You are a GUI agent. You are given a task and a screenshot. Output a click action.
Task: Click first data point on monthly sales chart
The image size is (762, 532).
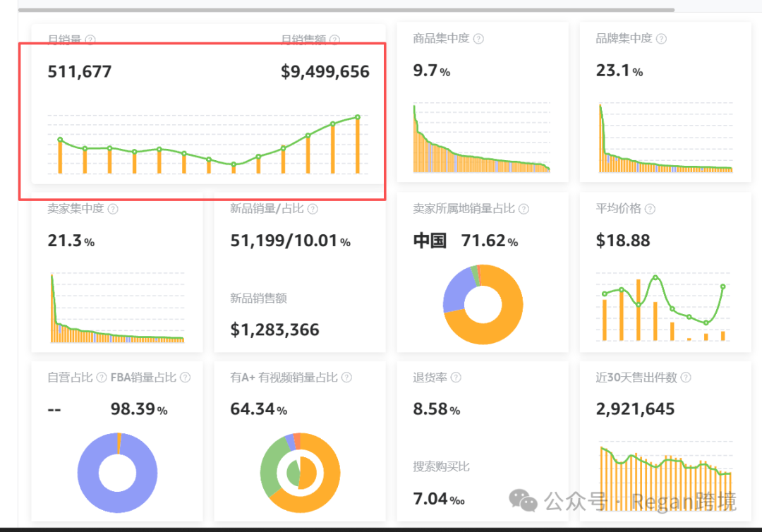click(x=60, y=140)
